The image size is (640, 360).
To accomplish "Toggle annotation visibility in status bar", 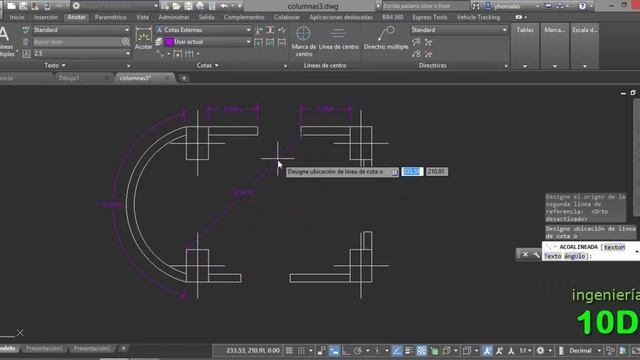I will click(487, 351).
